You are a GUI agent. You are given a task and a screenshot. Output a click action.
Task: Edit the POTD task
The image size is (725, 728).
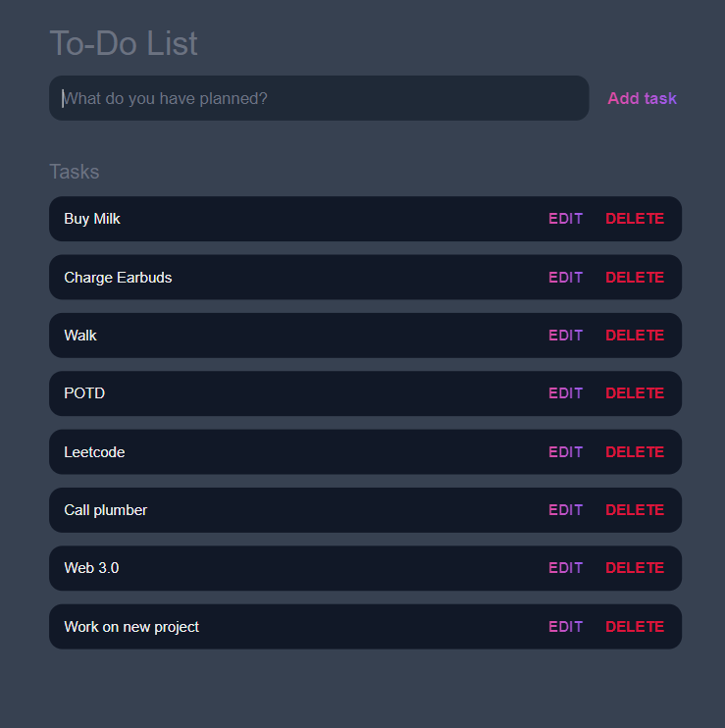tap(565, 393)
